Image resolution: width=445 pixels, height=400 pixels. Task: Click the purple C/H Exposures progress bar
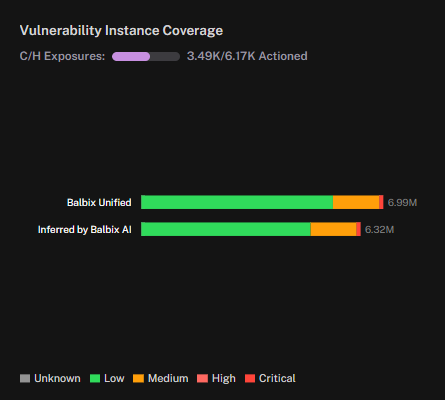[x=146, y=56]
